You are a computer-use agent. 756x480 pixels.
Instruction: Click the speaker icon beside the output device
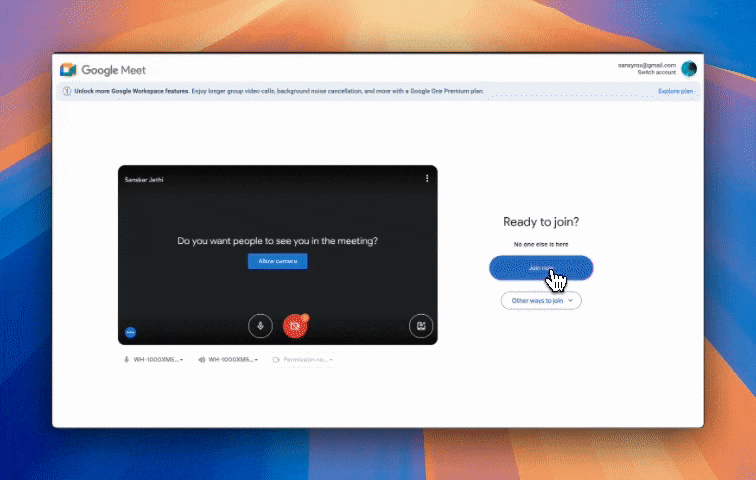pyautogui.click(x=201, y=359)
